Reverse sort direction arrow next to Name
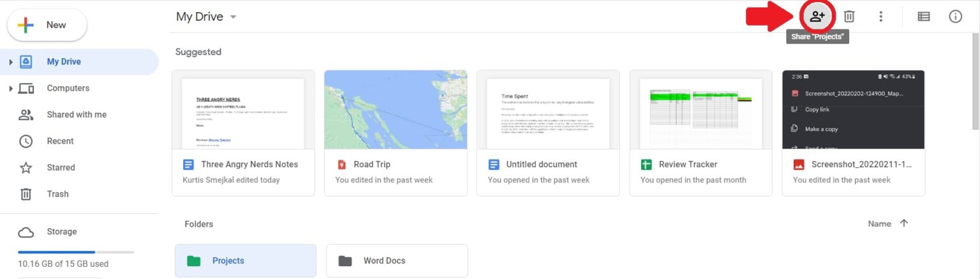 tap(903, 223)
